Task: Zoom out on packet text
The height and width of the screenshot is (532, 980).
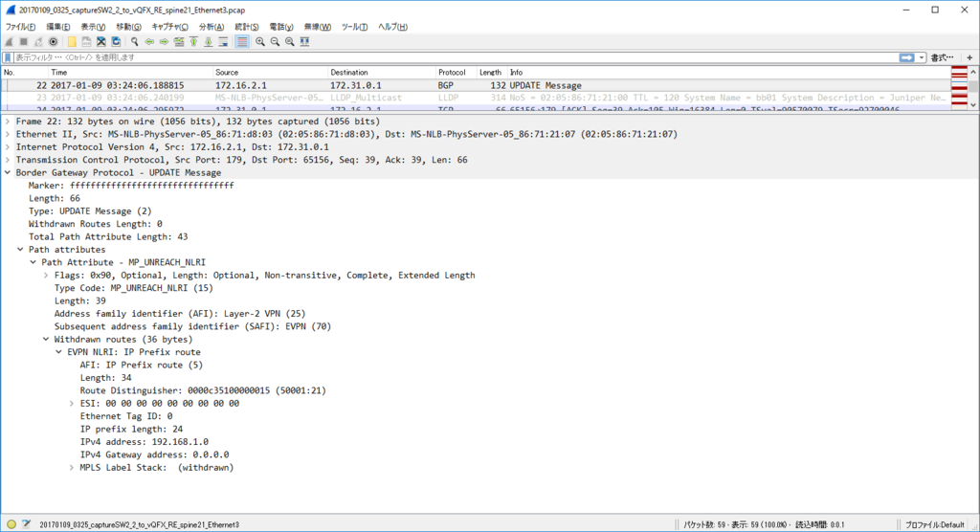Action: tap(275, 42)
